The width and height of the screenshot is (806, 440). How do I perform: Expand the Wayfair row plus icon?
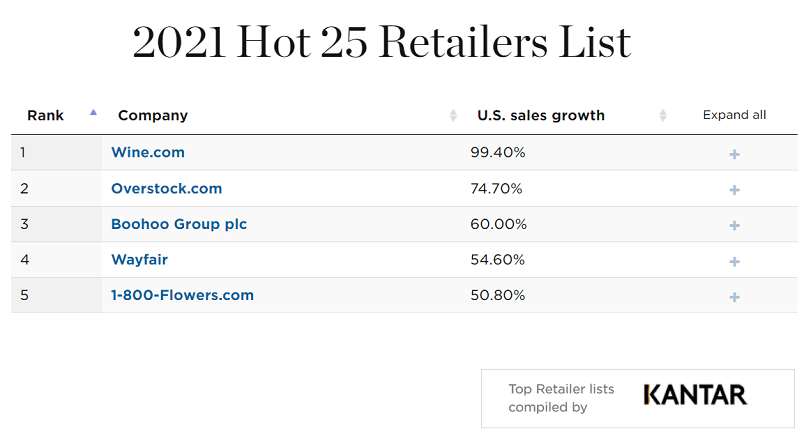pyautogui.click(x=734, y=262)
